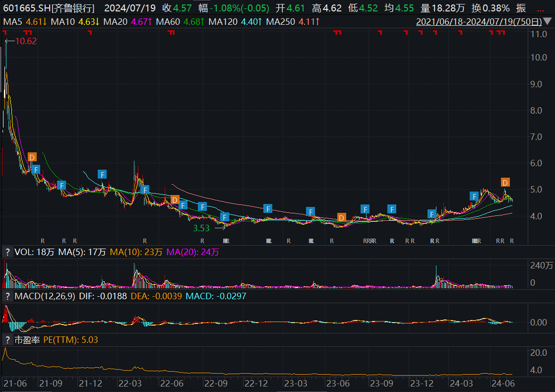
Task: Click the 2021/06/18-2024/07/19(750日) date range link
Action: coord(478,22)
